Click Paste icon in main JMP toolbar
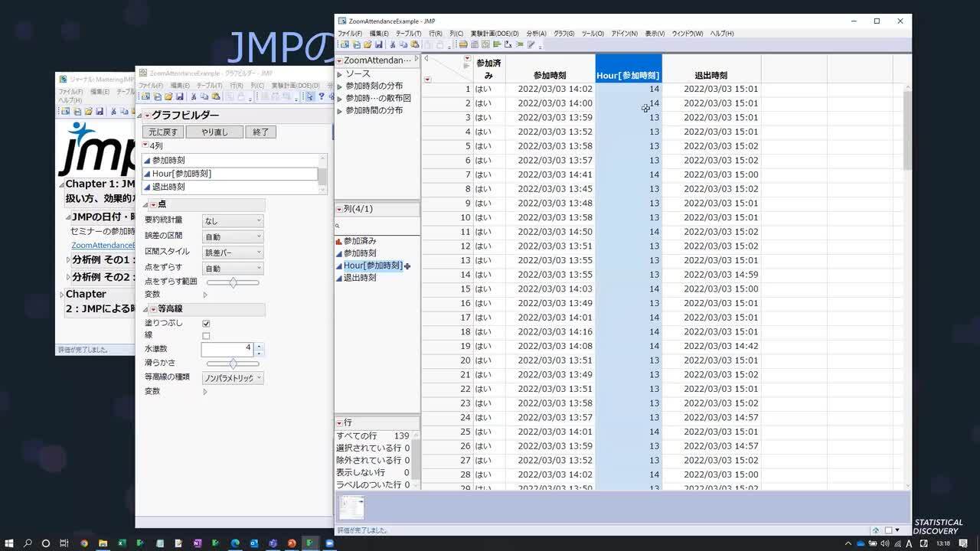 [415, 44]
